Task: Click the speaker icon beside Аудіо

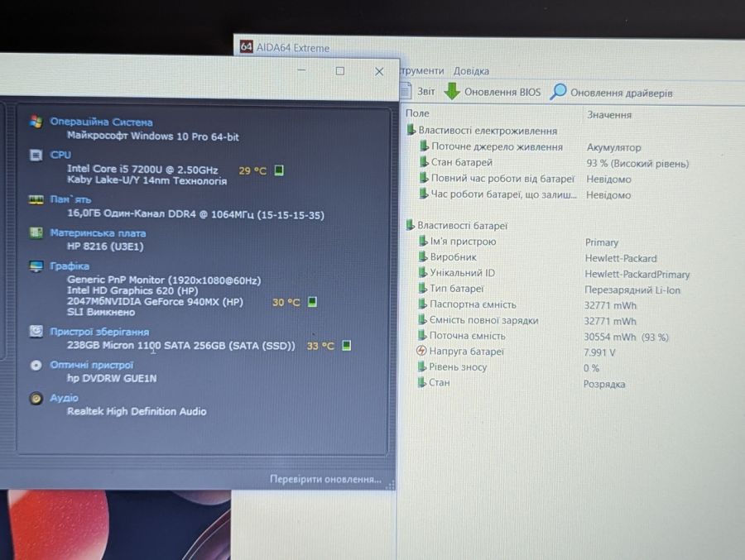Action: pos(36,398)
